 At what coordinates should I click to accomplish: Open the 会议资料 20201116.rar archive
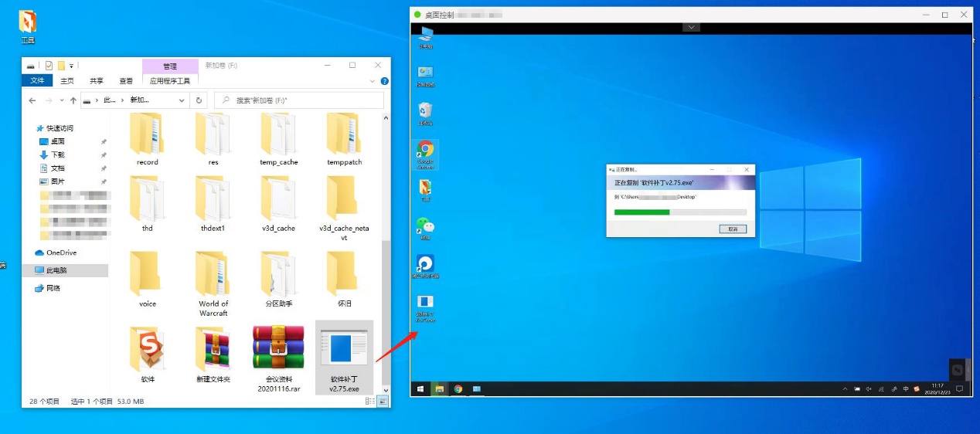(278, 358)
